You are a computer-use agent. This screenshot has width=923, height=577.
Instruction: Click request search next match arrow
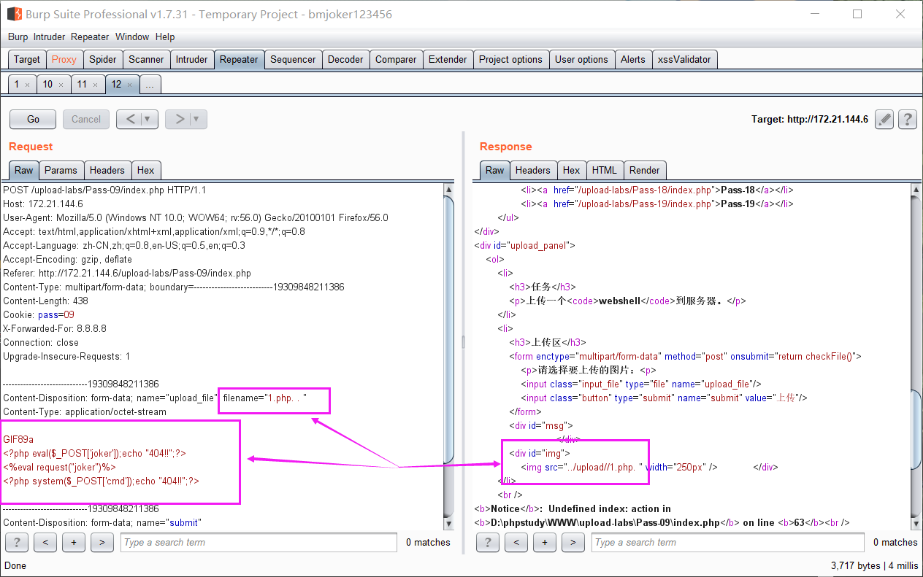coord(102,542)
